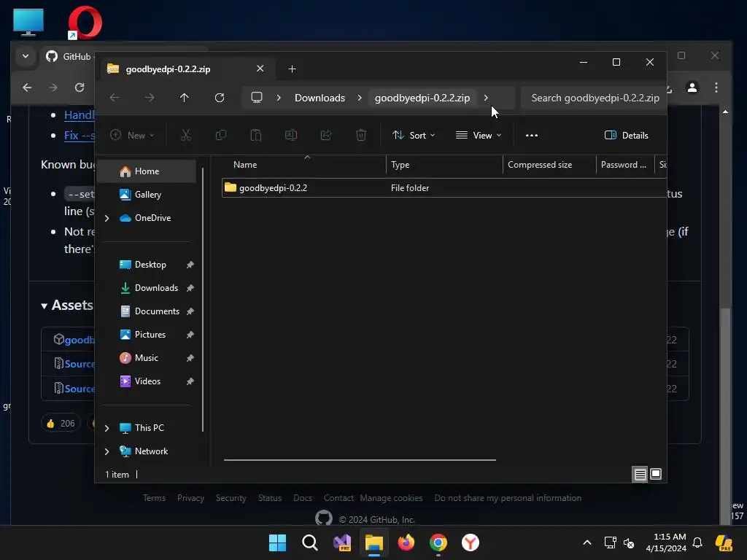Switch to large thumbnails view icon in status bar
The width and height of the screenshot is (747, 560).
[656, 474]
